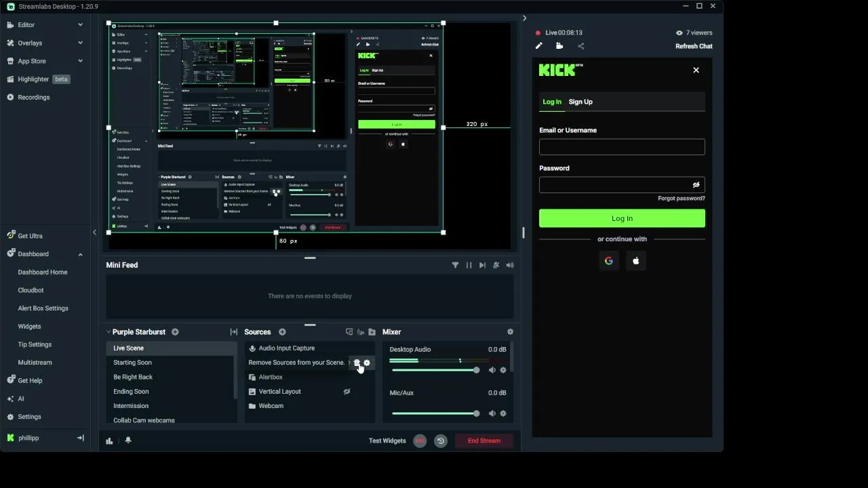Viewport: 868px width, 488px height.
Task: Click the Test Widgets button
Action: (x=387, y=441)
